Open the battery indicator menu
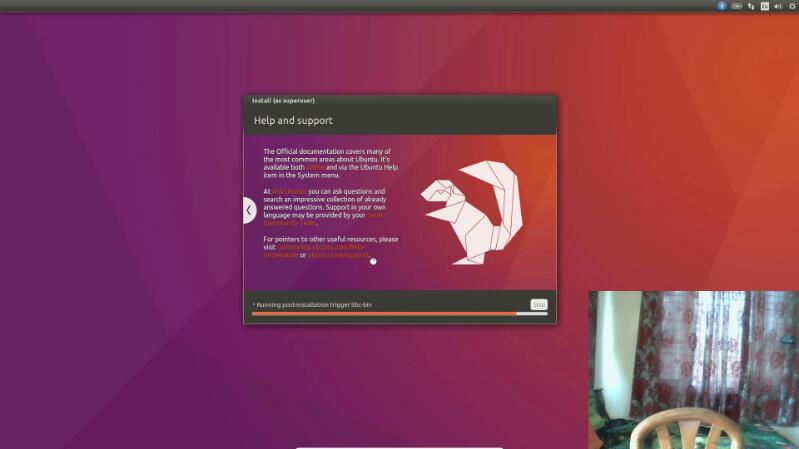 [737, 6]
